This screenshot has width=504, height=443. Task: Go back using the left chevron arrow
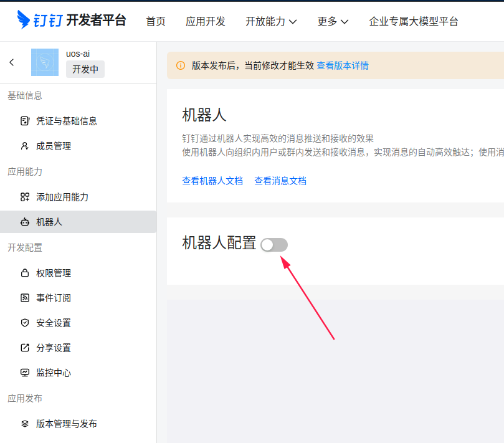pos(12,62)
